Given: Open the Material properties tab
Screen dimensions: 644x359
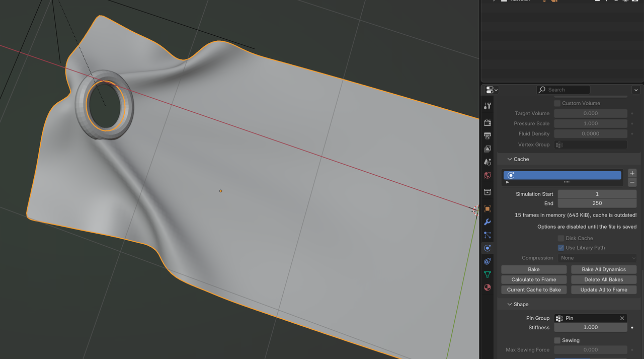Looking at the screenshot, I should coord(487,288).
